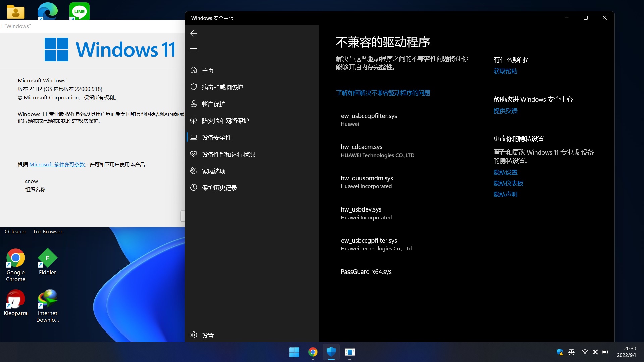The image size is (644, 362).
Task: Click the battery tray icon
Action: pyautogui.click(x=605, y=352)
